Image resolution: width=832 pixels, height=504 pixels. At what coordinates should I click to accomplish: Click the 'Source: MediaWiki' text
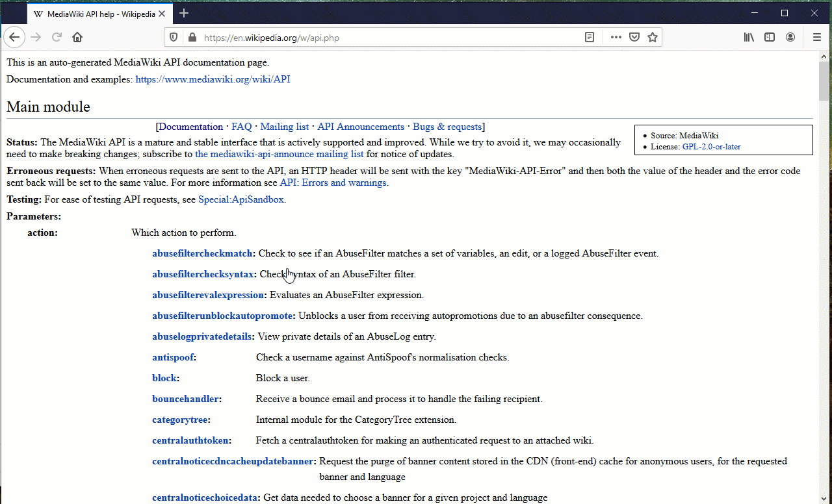click(684, 136)
